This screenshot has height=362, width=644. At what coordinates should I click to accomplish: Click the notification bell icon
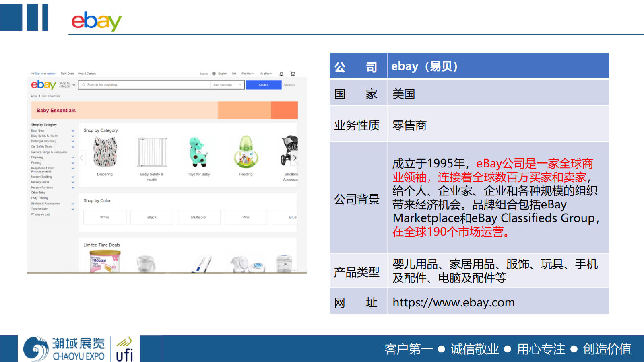click(x=281, y=74)
